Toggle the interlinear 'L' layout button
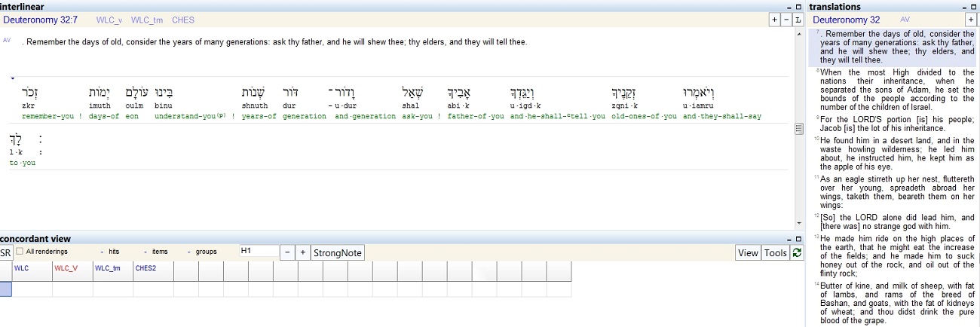 pos(798,20)
